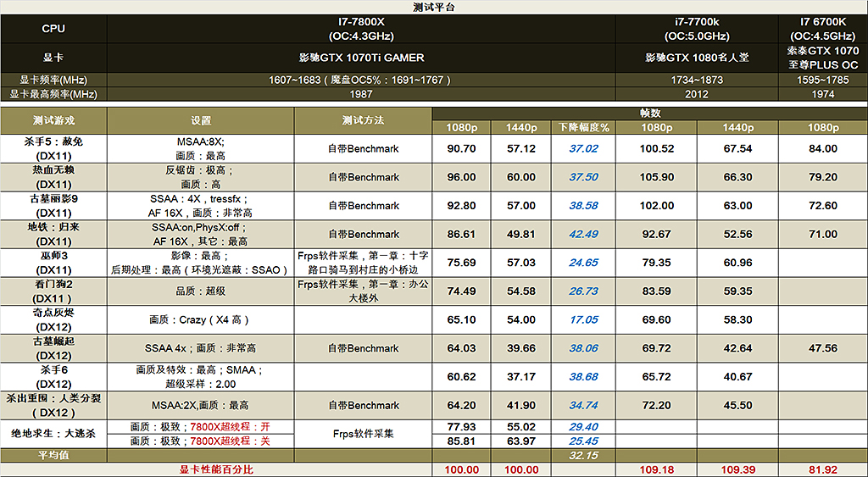This screenshot has width=868, height=477.
Task: Select the 105.90 frame rate value
Action: click(657, 177)
